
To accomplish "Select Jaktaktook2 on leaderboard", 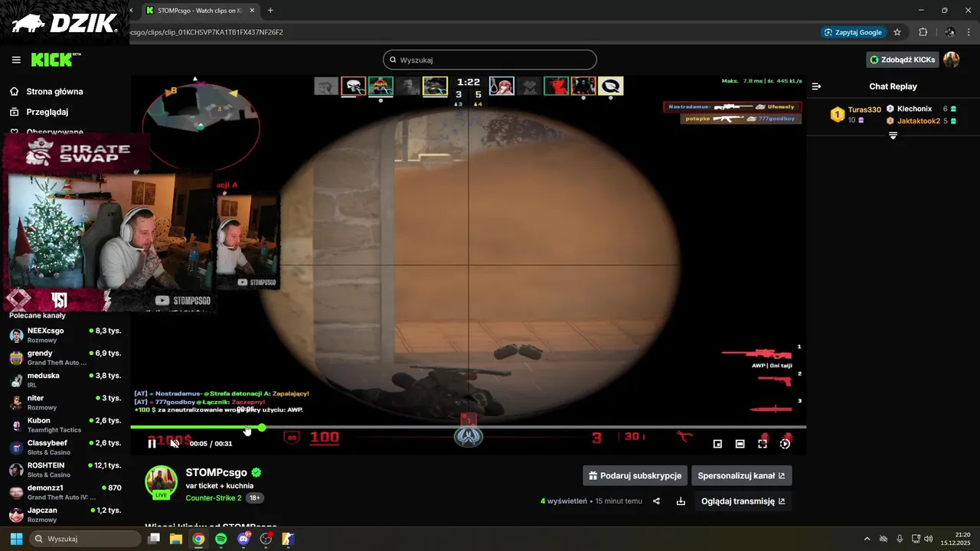I will click(x=919, y=121).
